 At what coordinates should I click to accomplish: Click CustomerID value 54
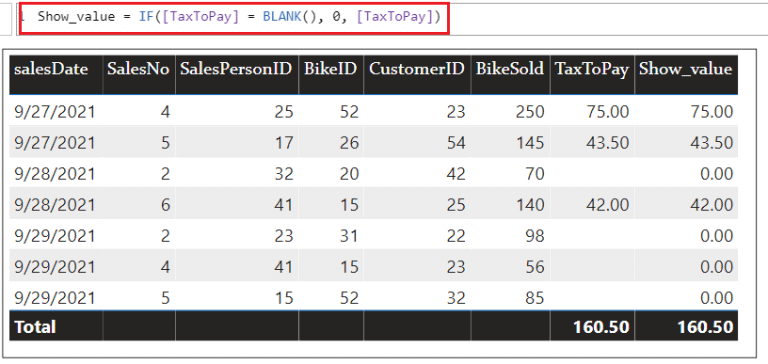[455, 143]
